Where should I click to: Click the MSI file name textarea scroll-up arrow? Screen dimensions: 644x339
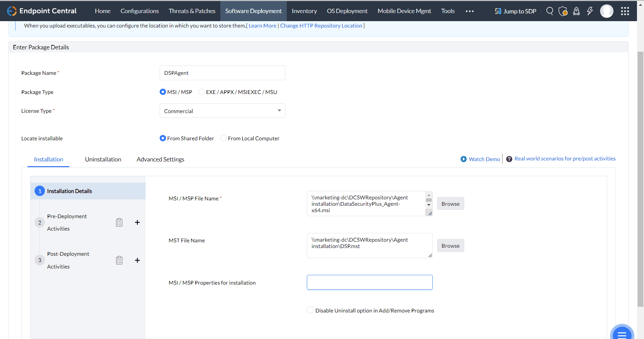click(429, 195)
